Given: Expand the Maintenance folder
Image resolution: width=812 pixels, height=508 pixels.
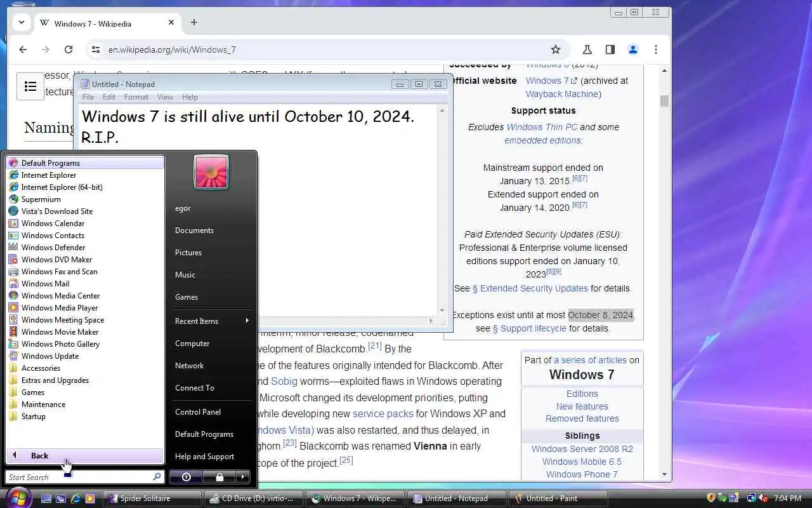Looking at the screenshot, I should coord(85,404).
